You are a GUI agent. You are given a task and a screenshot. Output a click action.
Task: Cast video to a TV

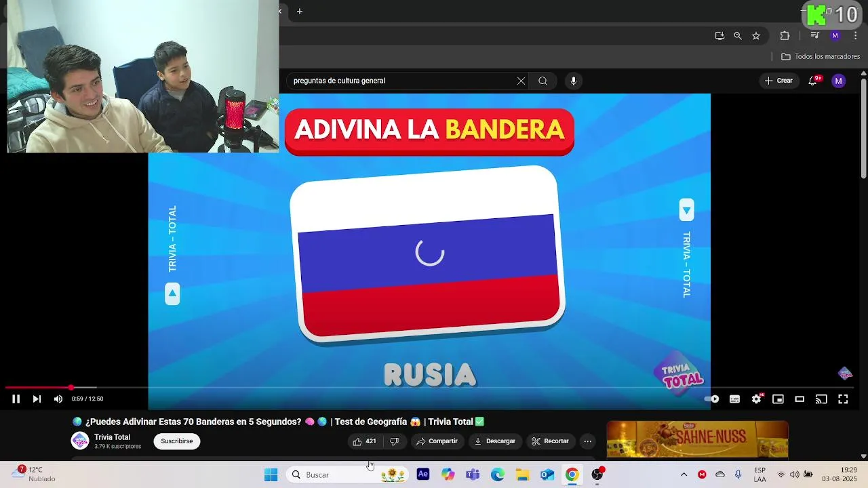(x=821, y=399)
